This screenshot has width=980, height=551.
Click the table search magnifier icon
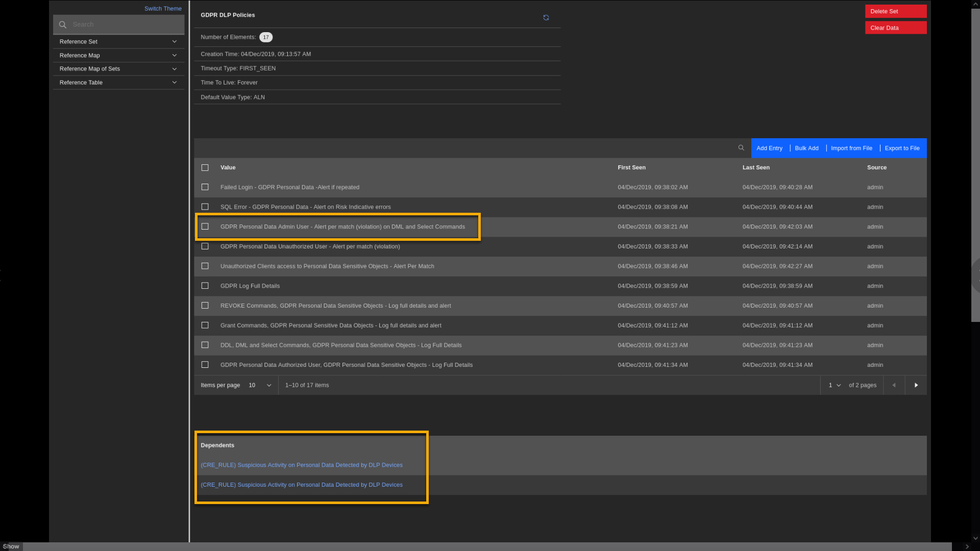coord(741,148)
